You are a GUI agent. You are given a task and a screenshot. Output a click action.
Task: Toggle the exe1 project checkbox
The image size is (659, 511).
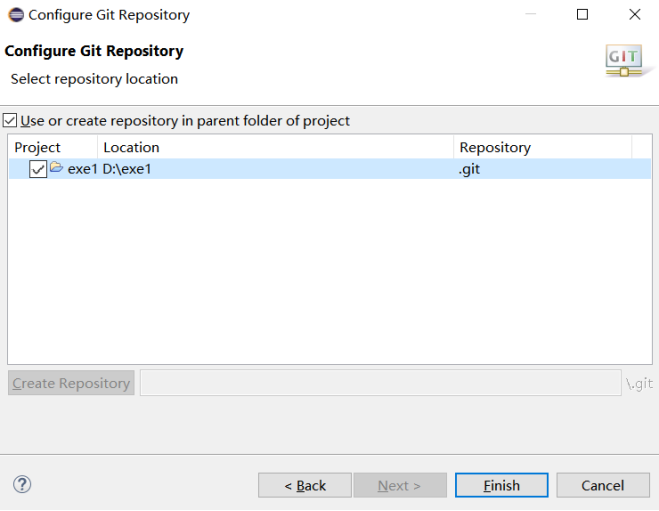tap(38, 169)
